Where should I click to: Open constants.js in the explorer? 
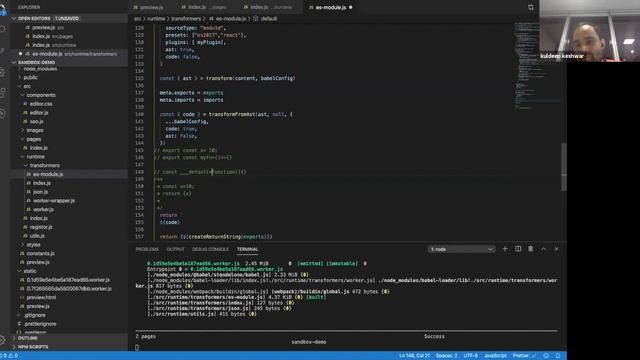[x=40, y=253]
